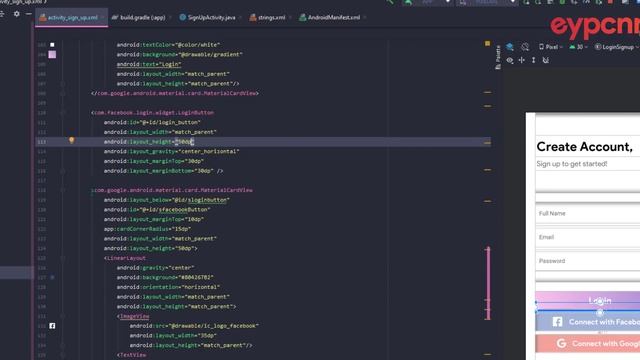
Task: Close the strings.xml tab
Action: pos(290,18)
